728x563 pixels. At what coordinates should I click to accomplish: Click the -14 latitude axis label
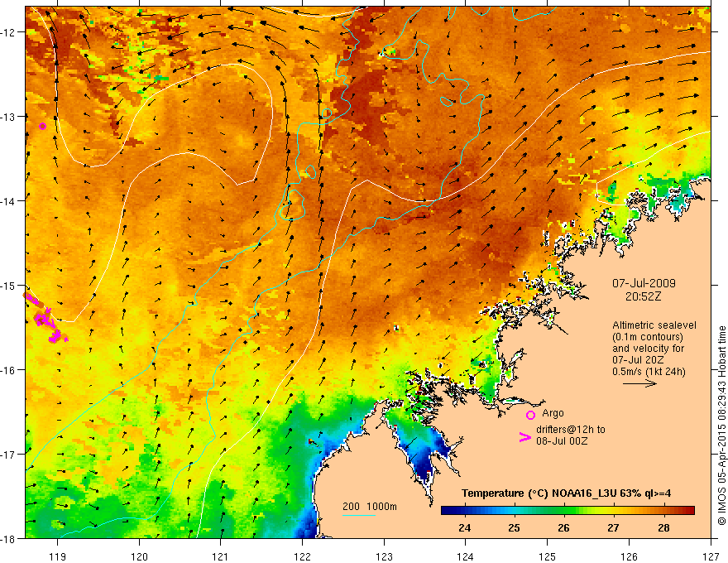coord(9,201)
